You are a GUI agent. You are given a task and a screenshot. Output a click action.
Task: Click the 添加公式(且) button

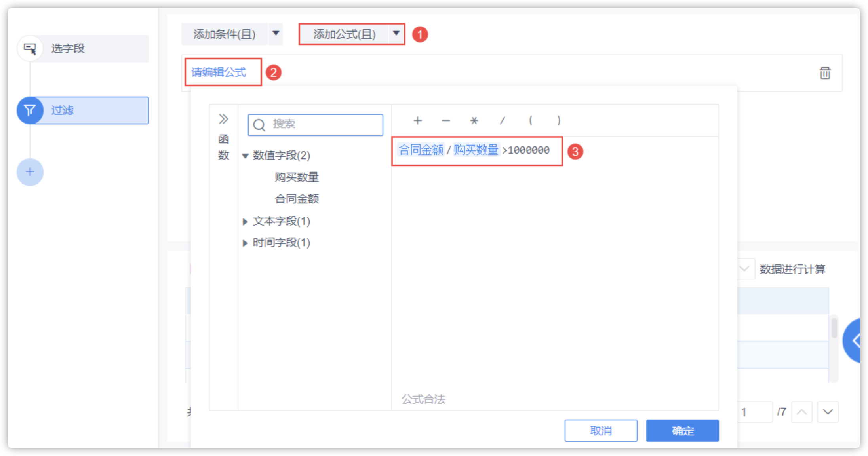[345, 34]
